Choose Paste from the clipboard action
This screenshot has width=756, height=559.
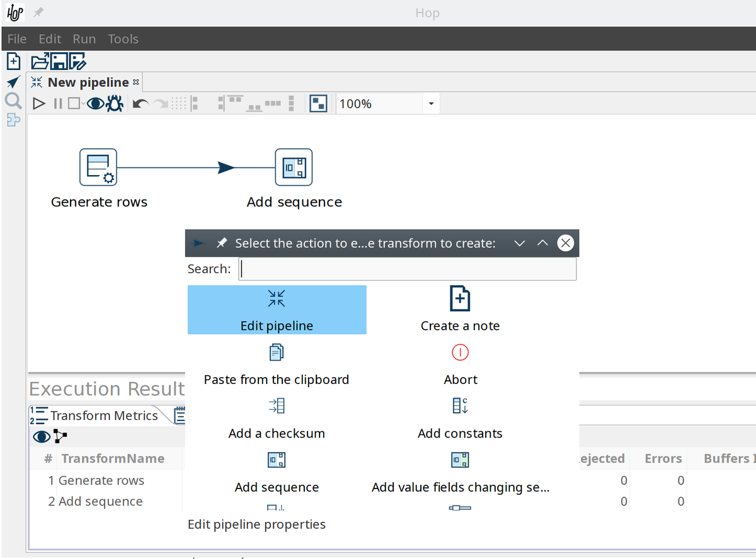tap(277, 364)
